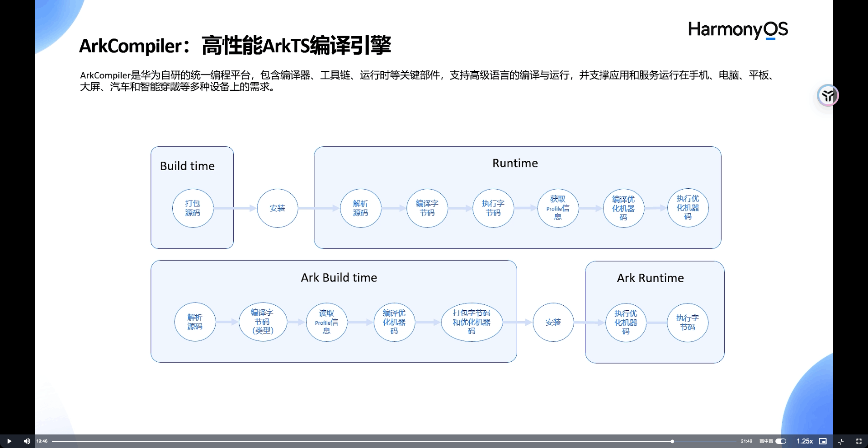This screenshot has width=868, height=448.
Task: Click the 'Ark Build time' heading
Action: 339,277
